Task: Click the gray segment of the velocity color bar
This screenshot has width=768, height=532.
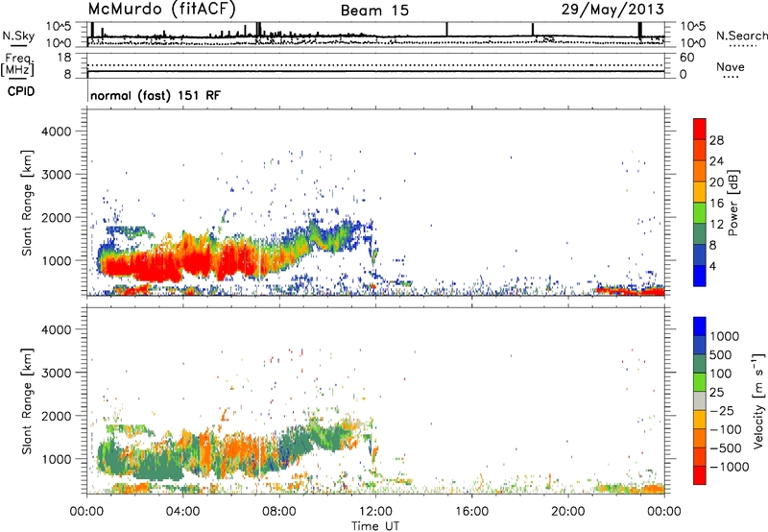Action: coord(700,401)
